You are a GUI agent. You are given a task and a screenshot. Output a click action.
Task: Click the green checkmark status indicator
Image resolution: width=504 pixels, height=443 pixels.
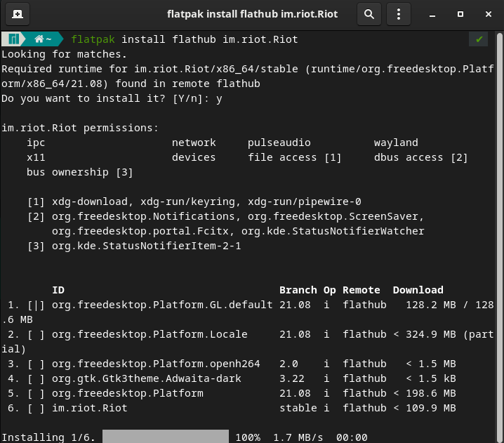[479, 39]
